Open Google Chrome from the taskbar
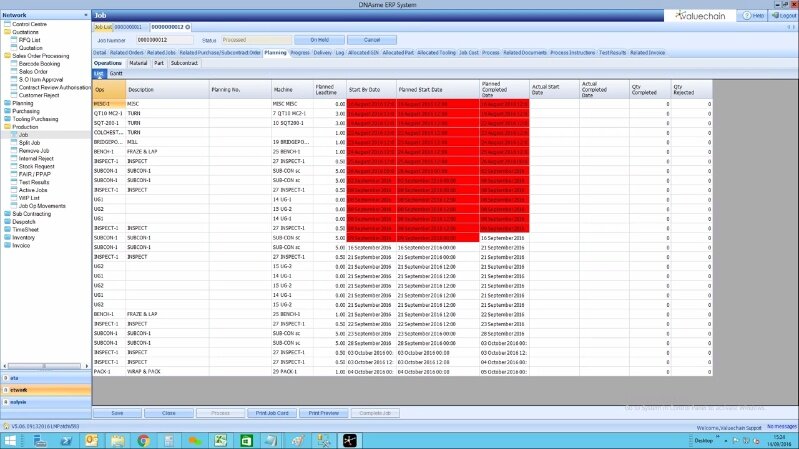Viewport: 799px width, 449px height. (142, 440)
